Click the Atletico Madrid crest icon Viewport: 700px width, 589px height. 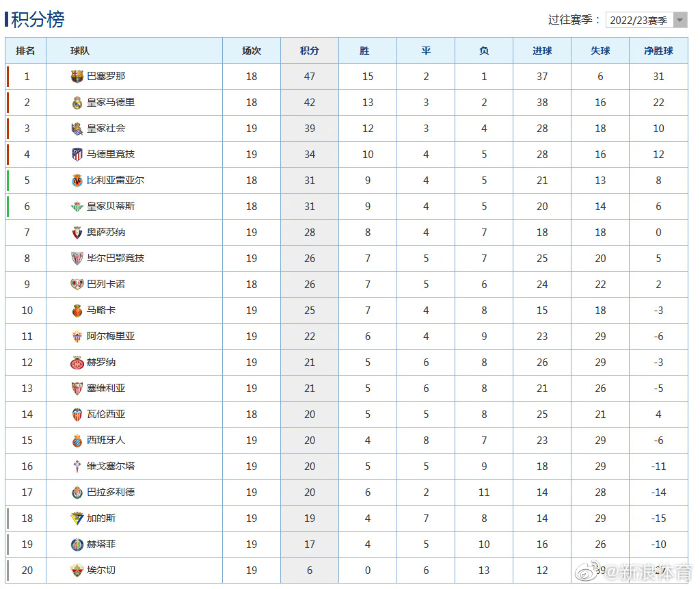click(77, 155)
